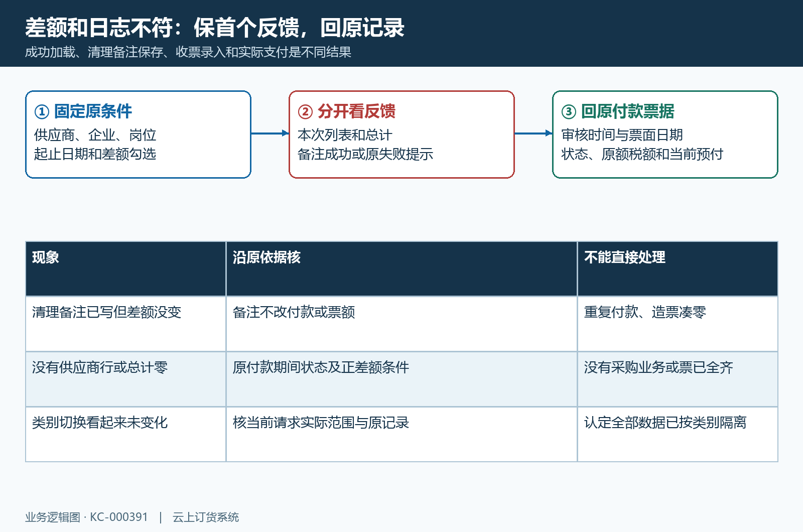This screenshot has width=803, height=532.
Task: Click the line 本次列表和总计
Action: pyautogui.click(x=345, y=135)
